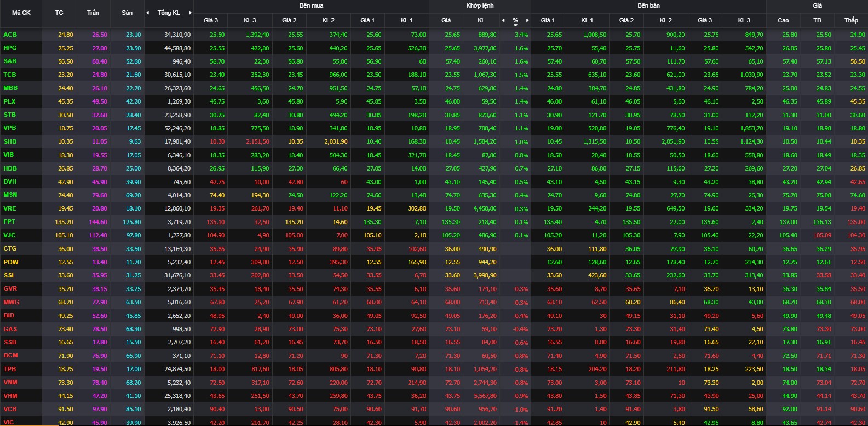Open the VJC stock symbol
This screenshot has width=868, height=426.
[9, 235]
